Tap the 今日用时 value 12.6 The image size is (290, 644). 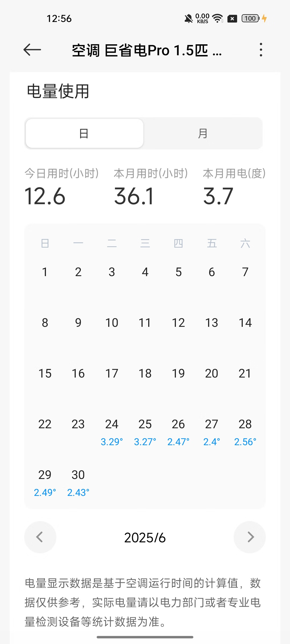coord(45,196)
